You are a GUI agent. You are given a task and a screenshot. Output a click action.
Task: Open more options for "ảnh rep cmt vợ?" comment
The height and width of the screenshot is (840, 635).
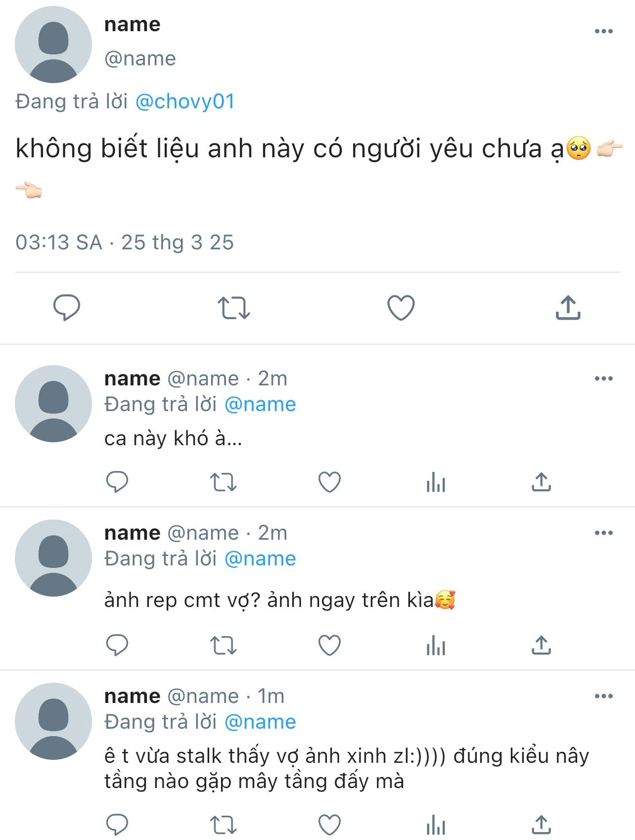click(603, 533)
